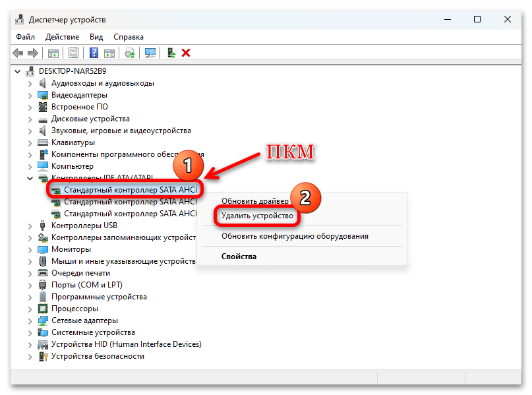Viewport: 532px width, 395px height.
Task: Click the scan for hardware changes monitor icon
Action: pyautogui.click(x=150, y=53)
